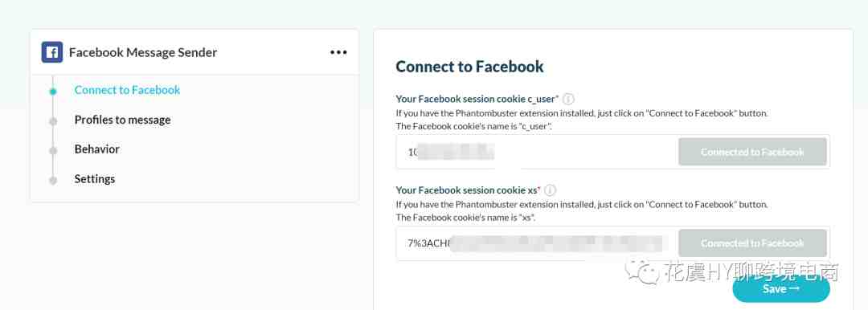This screenshot has height=310, width=868.
Task: Click the gray step dot beside Settings
Action: point(52,181)
